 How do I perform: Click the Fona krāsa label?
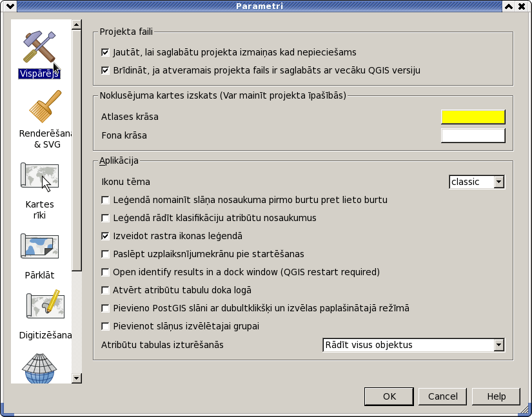pos(124,135)
